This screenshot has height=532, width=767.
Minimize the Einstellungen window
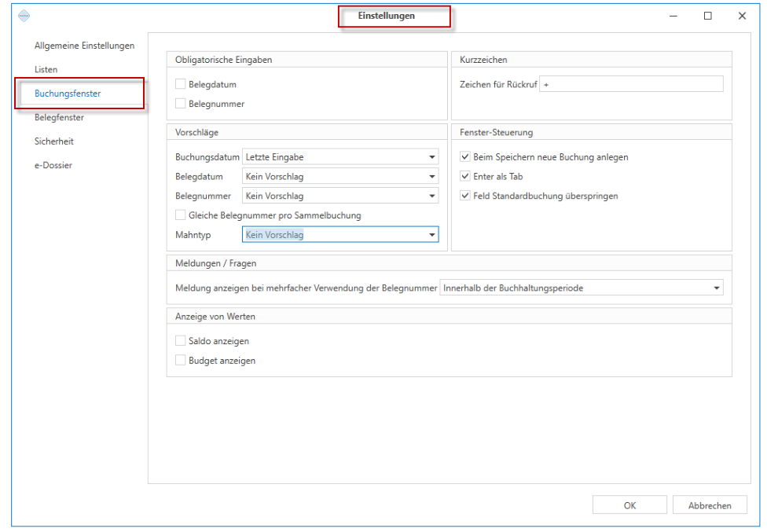673,17
